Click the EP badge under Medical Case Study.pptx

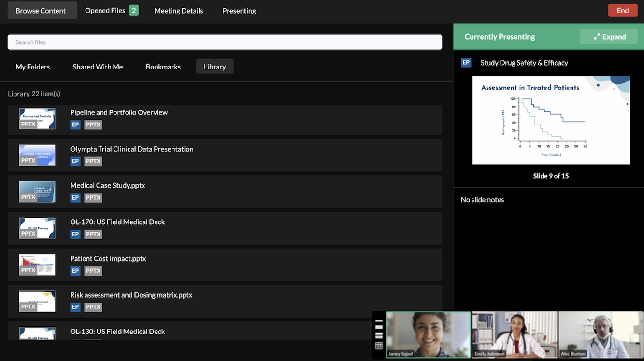75,197
